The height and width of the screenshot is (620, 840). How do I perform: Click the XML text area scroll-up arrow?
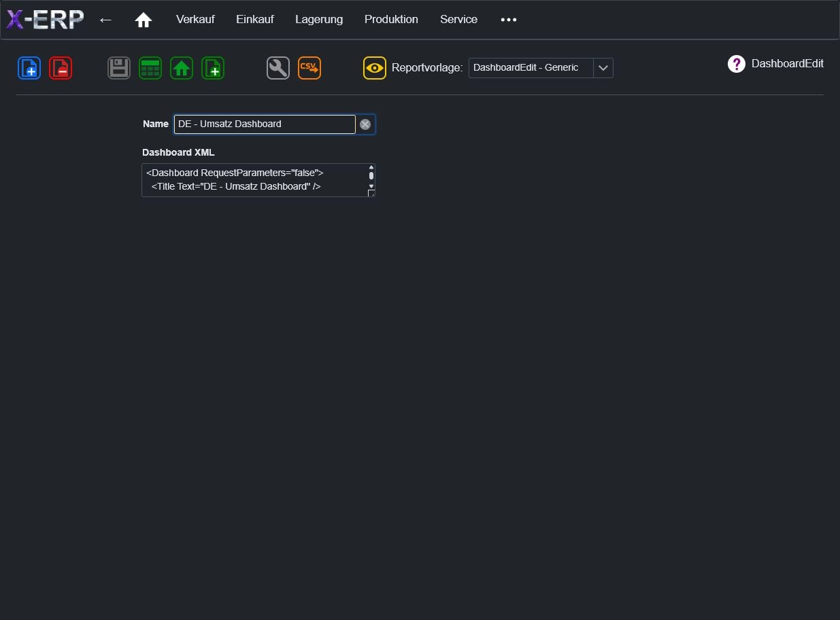pos(371,167)
